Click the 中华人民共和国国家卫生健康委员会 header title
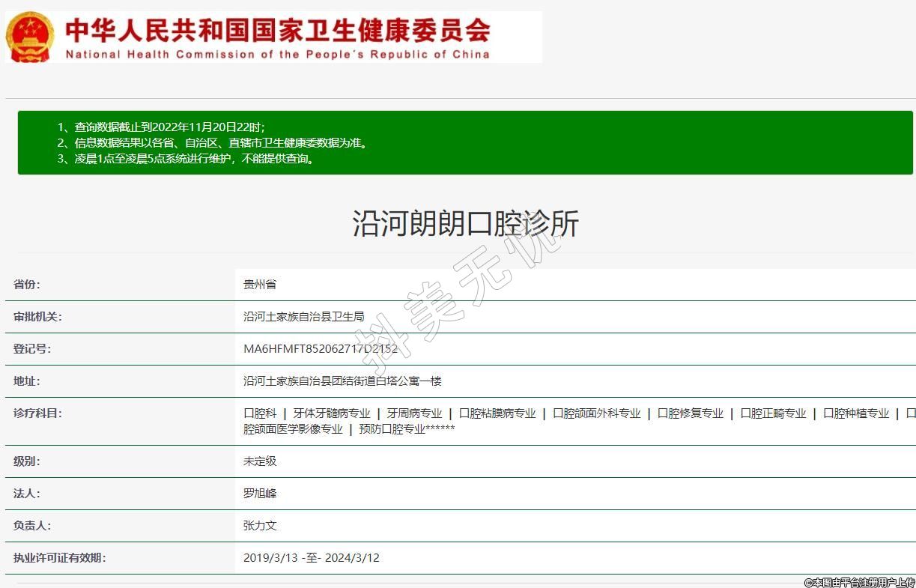Image resolution: width=916 pixels, height=588 pixels. coord(277,30)
